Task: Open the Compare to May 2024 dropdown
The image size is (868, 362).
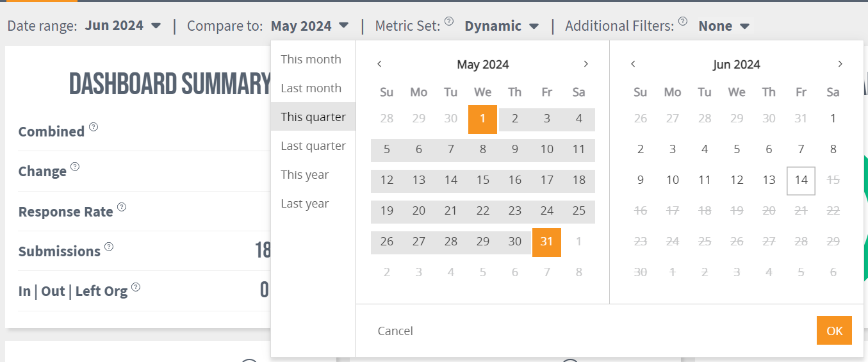Action: (x=310, y=26)
